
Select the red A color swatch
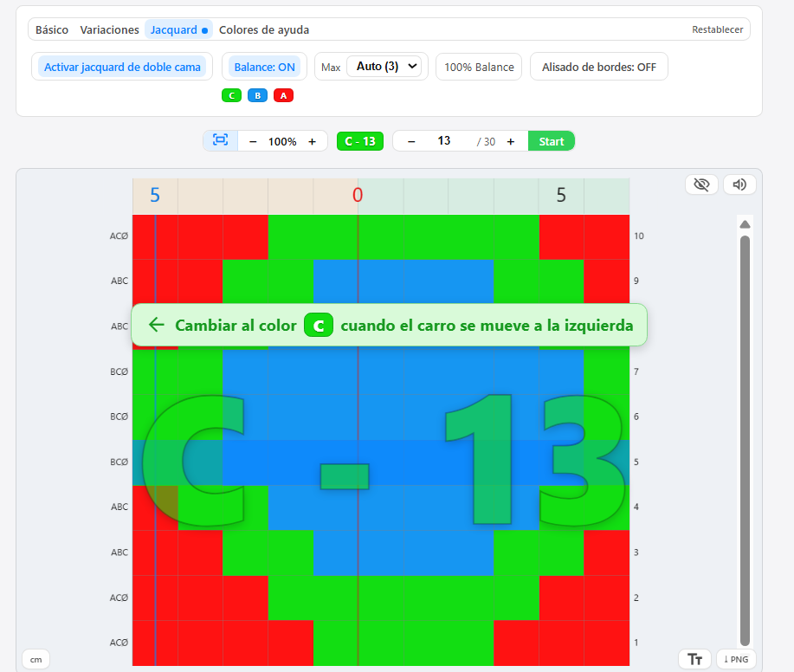[283, 96]
